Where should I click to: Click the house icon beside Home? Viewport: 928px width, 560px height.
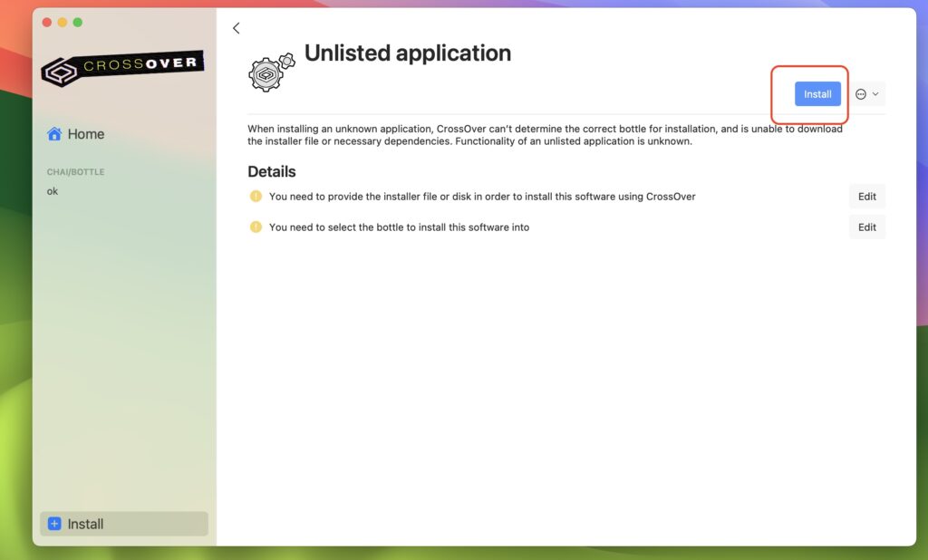click(54, 134)
